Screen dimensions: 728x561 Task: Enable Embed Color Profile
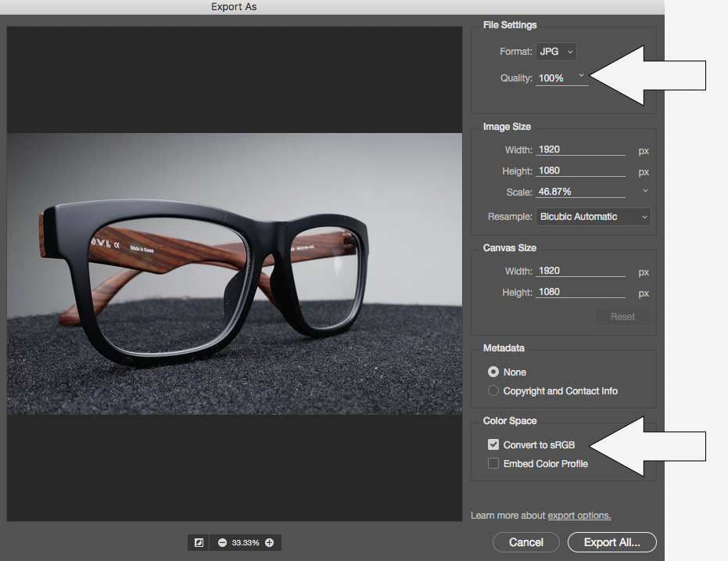[x=493, y=463]
